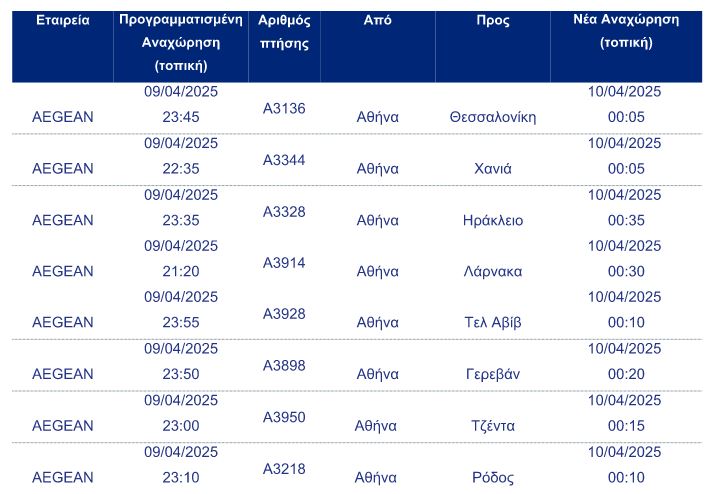Click flight number A3928 cell
Screen dimensions: 717x494
click(x=284, y=314)
